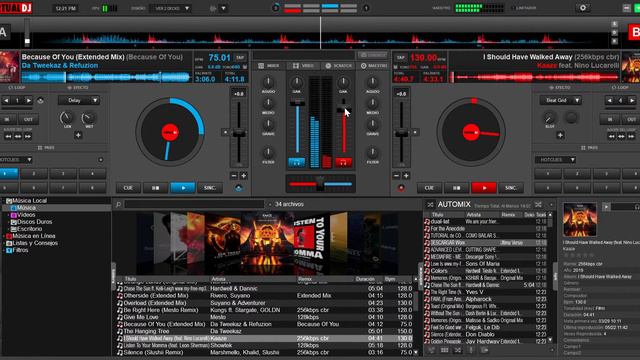Increase loop length arrow on deck B
The height and width of the screenshot is (360, 640).
pyautogui.click(x=631, y=100)
